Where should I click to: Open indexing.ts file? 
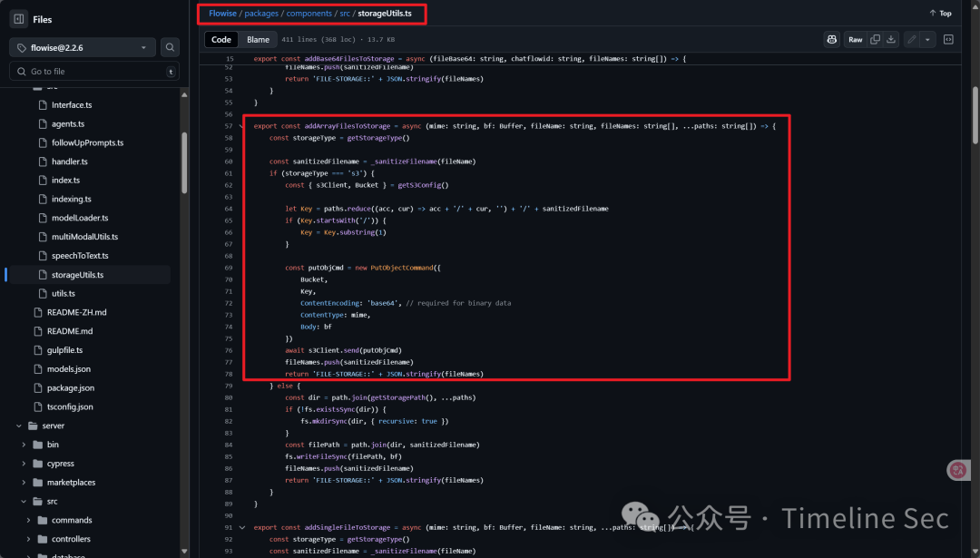click(x=72, y=199)
